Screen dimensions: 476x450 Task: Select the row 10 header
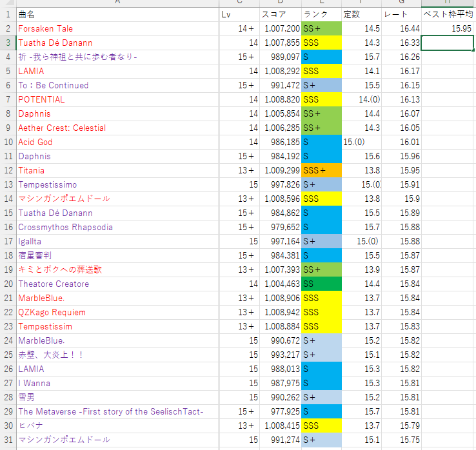pyautogui.click(x=7, y=142)
